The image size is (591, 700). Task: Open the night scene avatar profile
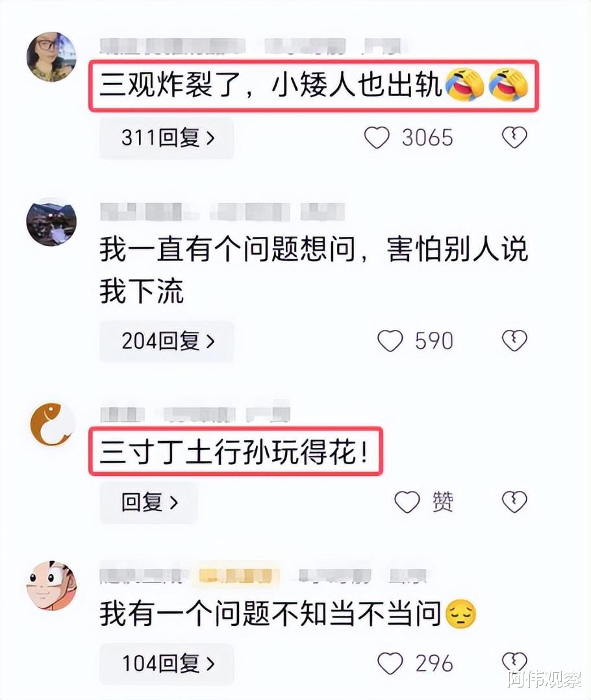point(51,222)
